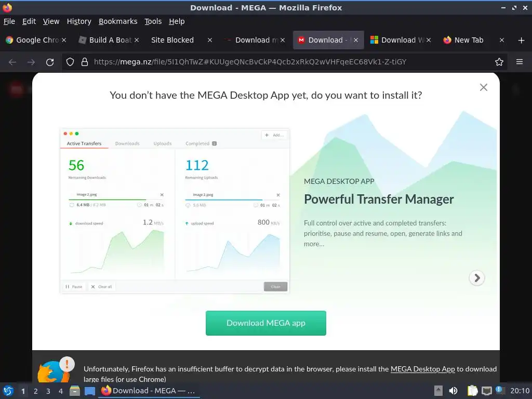
Task: Open the Tools menu
Action: tap(153, 21)
